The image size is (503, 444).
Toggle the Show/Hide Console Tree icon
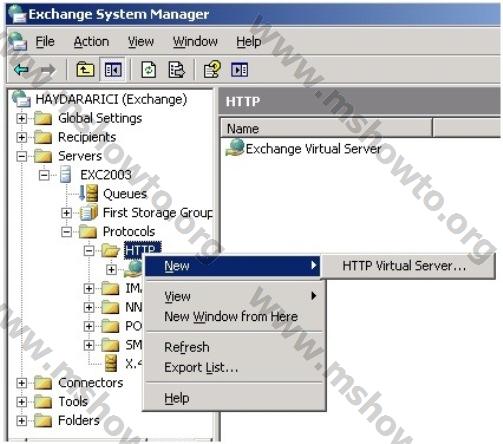pyautogui.click(x=113, y=70)
